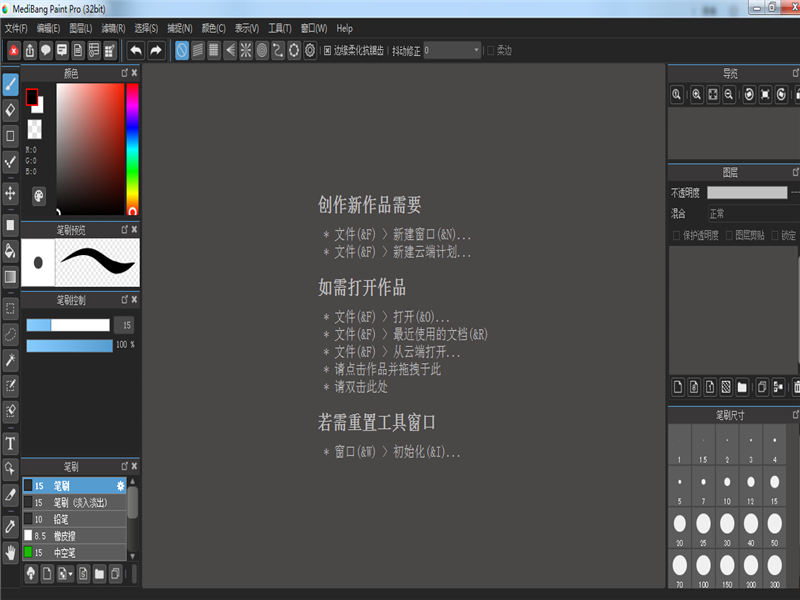Select the Gradient tool
This screenshot has height=600, width=800.
tap(10, 277)
